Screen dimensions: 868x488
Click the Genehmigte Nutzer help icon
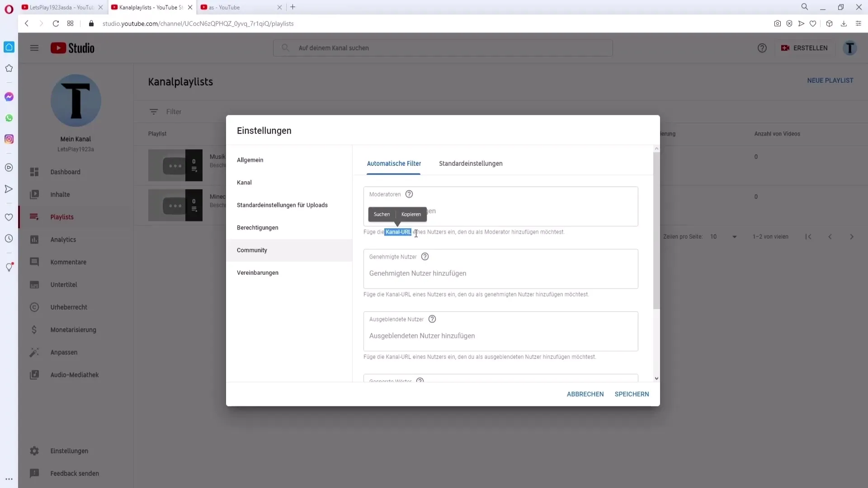click(425, 257)
